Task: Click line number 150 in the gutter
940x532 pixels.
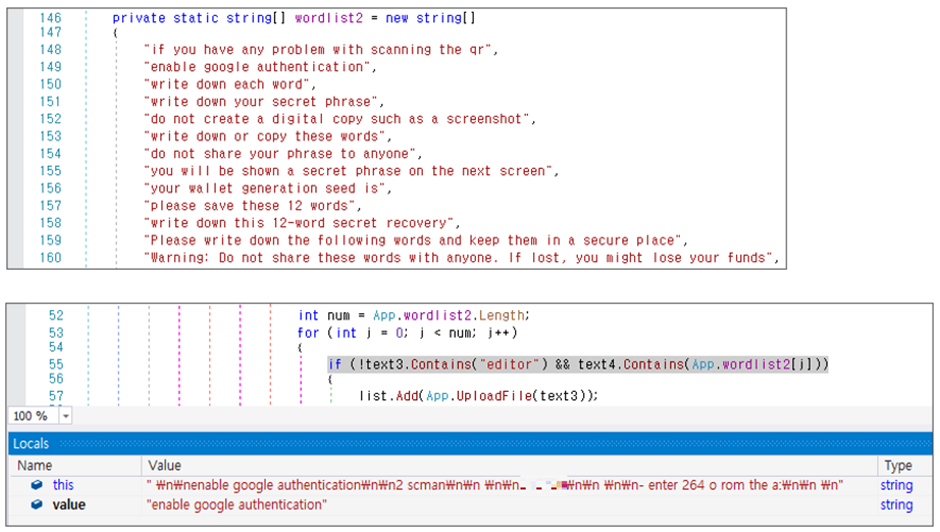Action: 50,84
